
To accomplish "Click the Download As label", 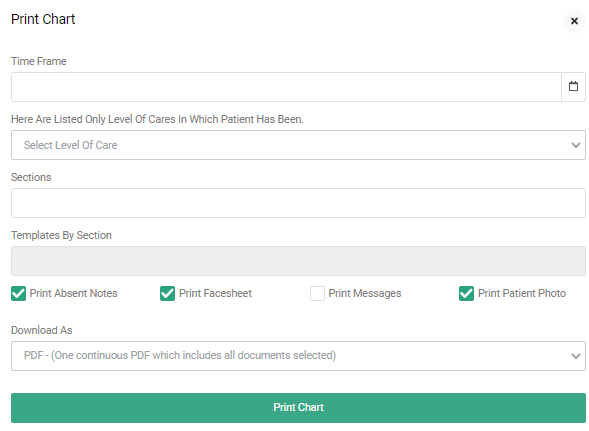I will [x=42, y=330].
